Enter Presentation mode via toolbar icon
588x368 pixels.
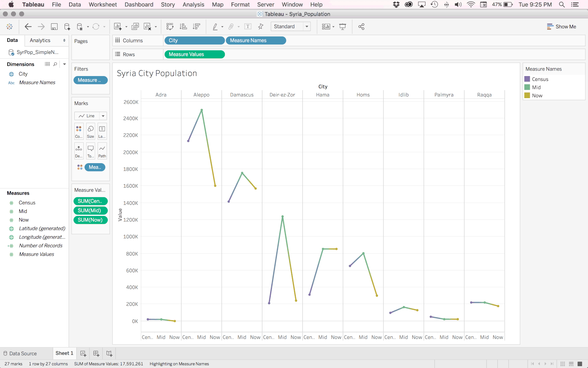(x=343, y=27)
